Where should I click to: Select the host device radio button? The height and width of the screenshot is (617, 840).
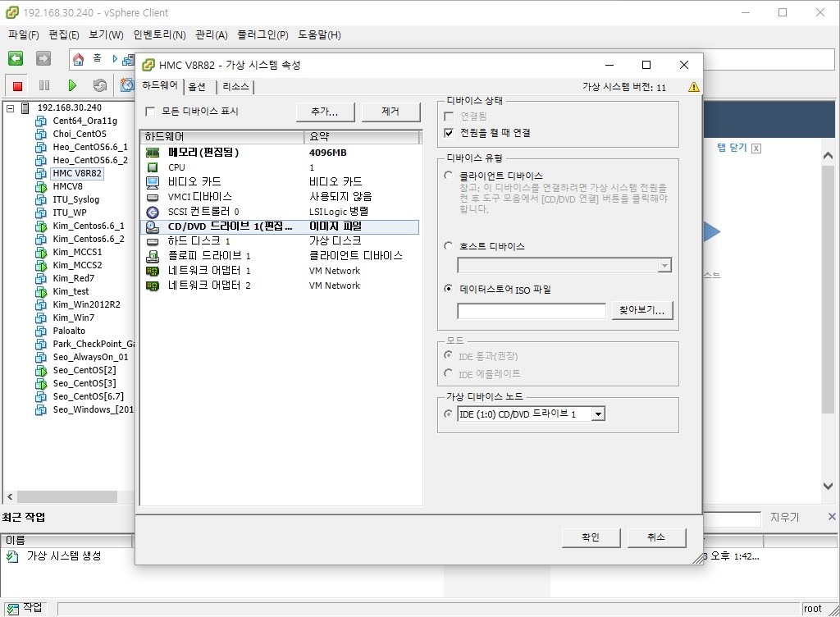[448, 246]
